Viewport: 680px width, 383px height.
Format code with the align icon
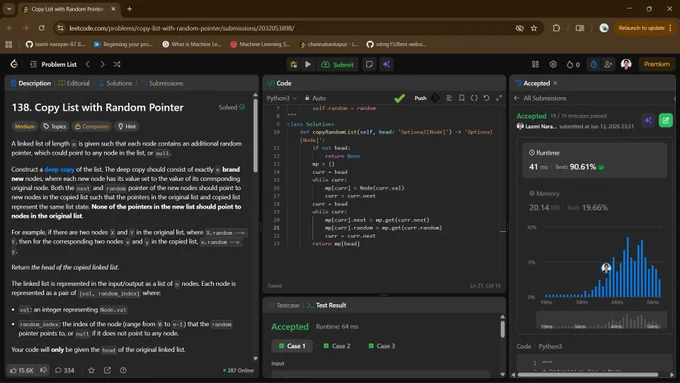(449, 98)
